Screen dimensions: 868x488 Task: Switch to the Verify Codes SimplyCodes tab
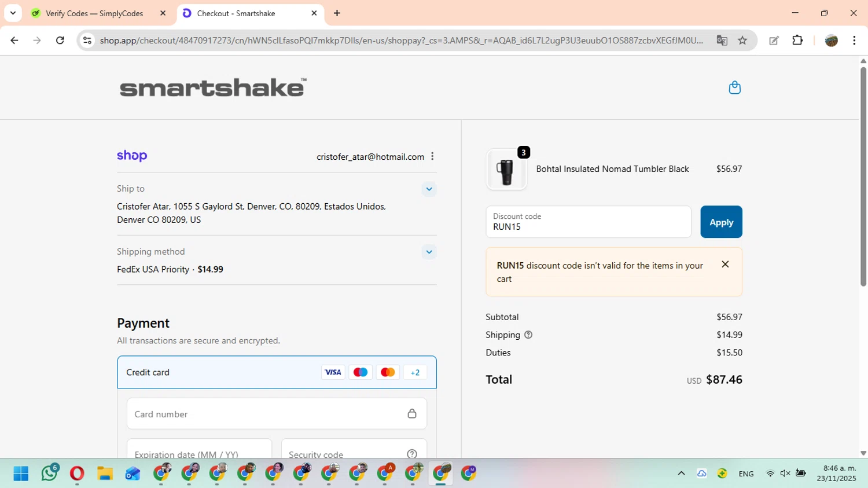point(94,13)
